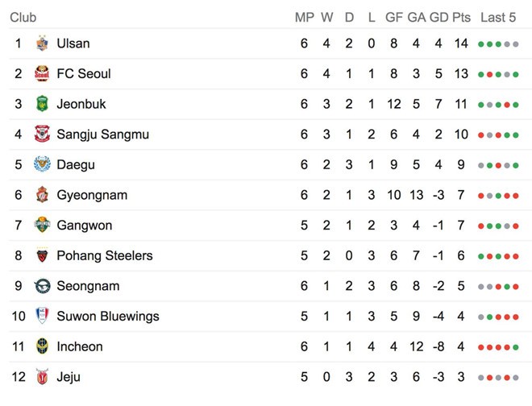Screen dimensions: 532x406
Task: Click the Daegu club crest icon
Action: [42, 164]
